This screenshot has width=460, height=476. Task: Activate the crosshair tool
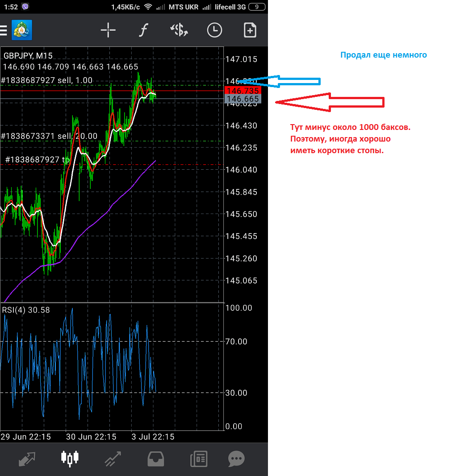[108, 30]
